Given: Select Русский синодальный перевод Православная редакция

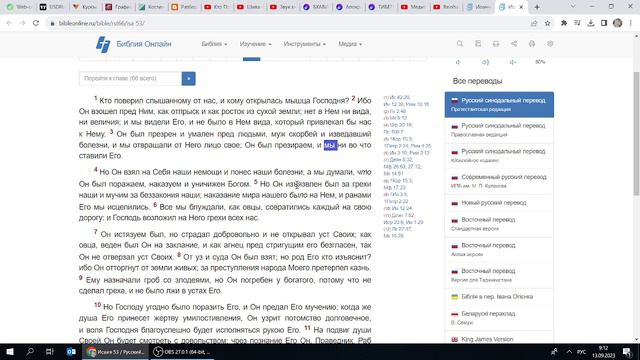Looking at the screenshot, I should tap(499, 130).
